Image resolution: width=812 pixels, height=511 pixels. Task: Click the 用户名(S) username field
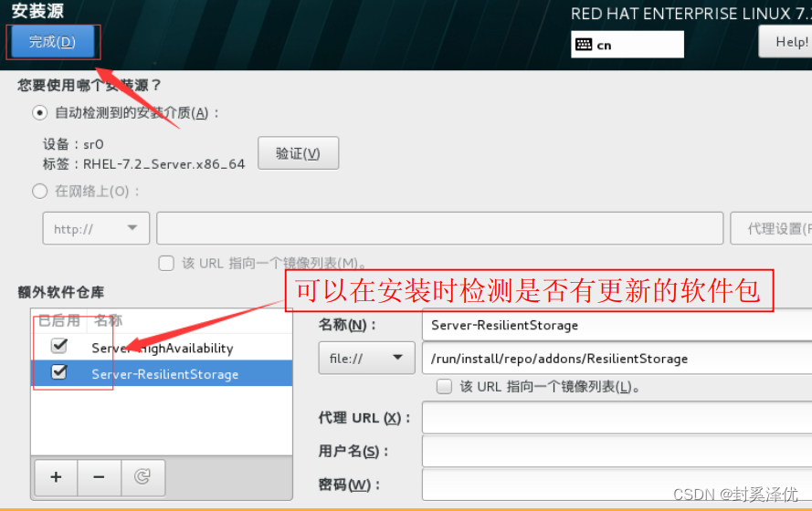coord(617,451)
